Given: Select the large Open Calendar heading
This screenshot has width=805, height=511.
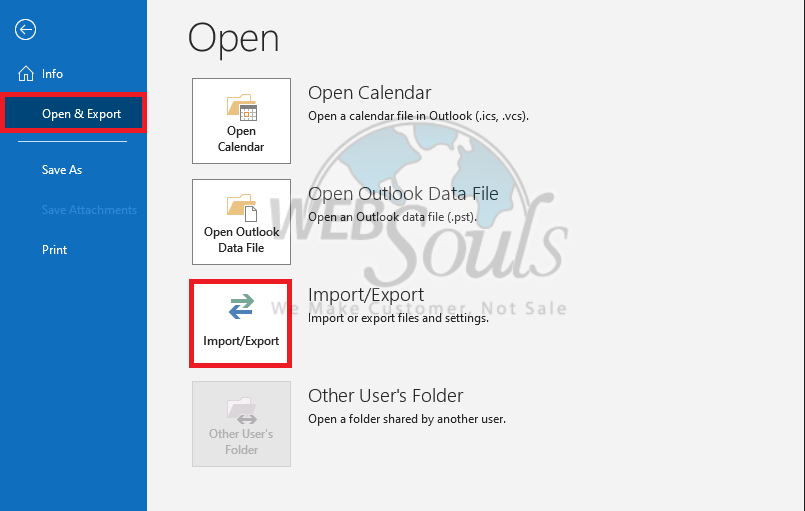Looking at the screenshot, I should [370, 93].
